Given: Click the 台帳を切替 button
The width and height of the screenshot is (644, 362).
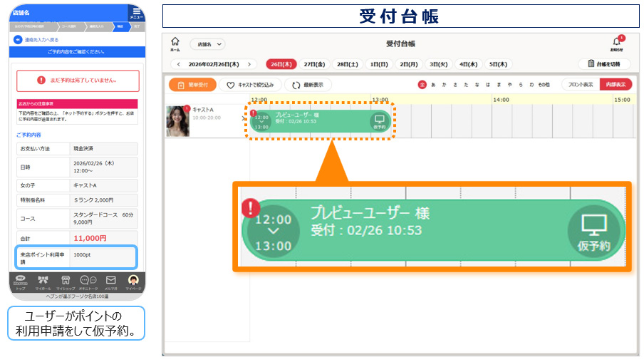Looking at the screenshot, I should (604, 64).
